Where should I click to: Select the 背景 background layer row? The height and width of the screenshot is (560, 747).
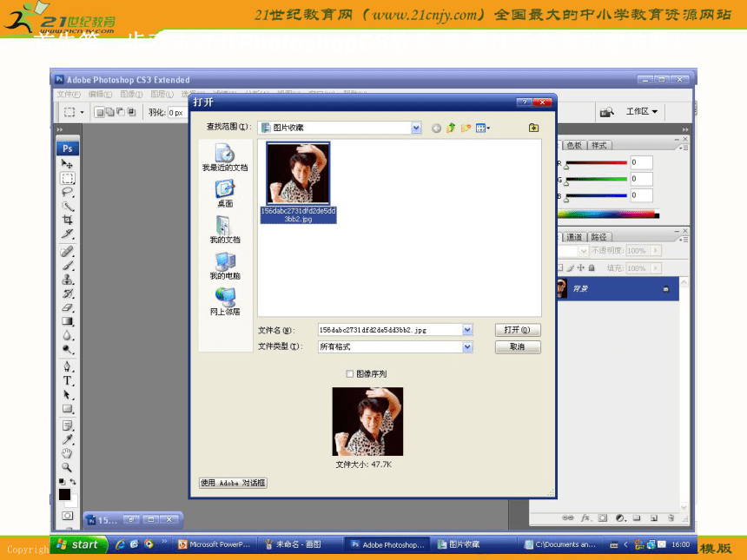618,288
